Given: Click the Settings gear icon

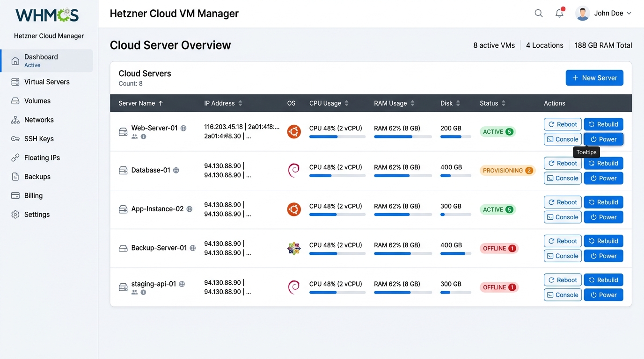Looking at the screenshot, I should tap(15, 215).
